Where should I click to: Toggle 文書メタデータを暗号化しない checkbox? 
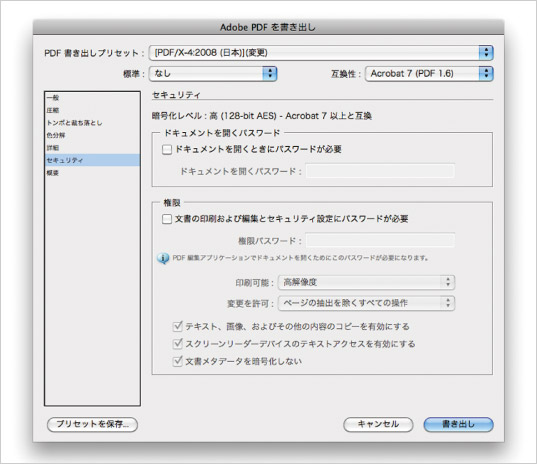click(x=177, y=361)
